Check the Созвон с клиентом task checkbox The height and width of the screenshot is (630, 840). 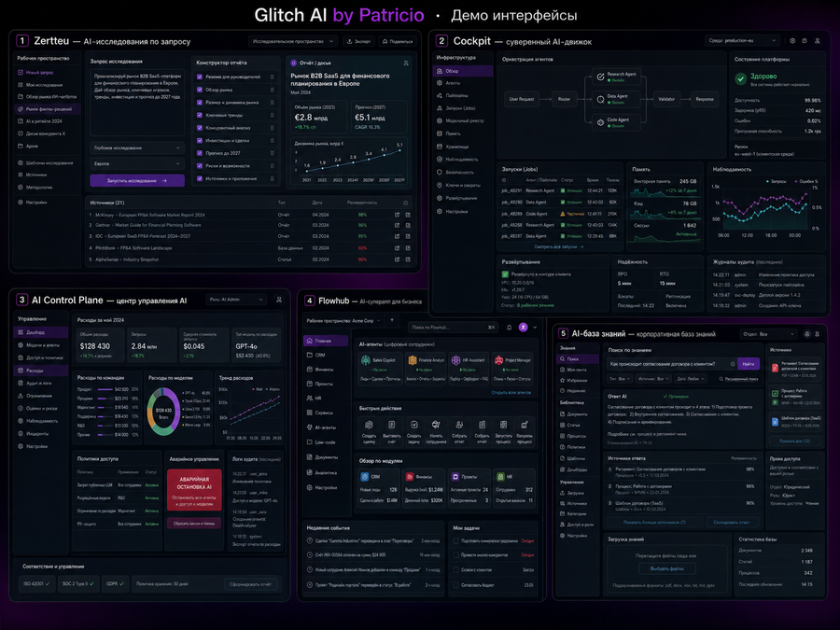456,570
